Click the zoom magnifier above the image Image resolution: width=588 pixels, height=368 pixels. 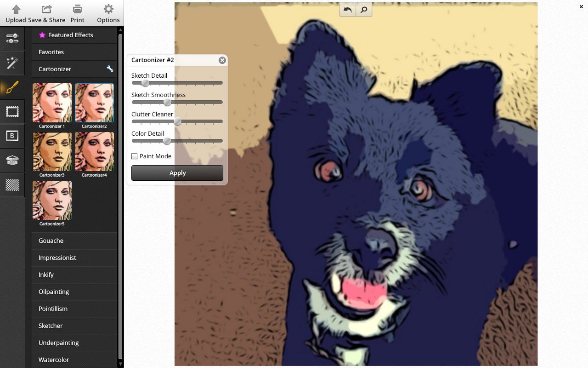364,10
